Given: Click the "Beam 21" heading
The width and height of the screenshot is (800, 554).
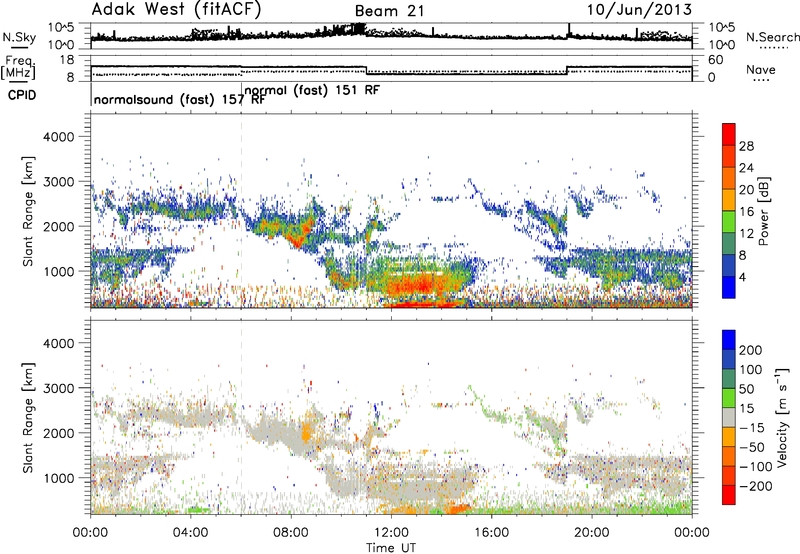Looking at the screenshot, I should (x=389, y=11).
